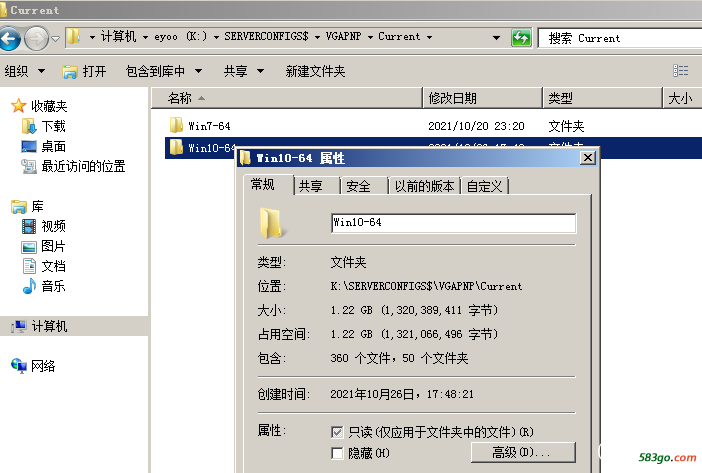Click the Advanced (高级) button

pyautogui.click(x=523, y=453)
